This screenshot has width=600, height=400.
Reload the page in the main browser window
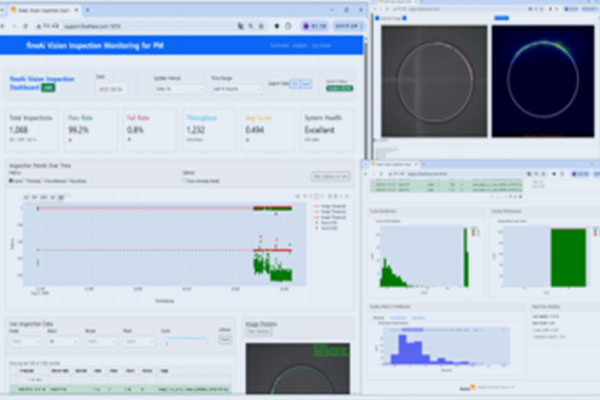pyautogui.click(x=25, y=26)
